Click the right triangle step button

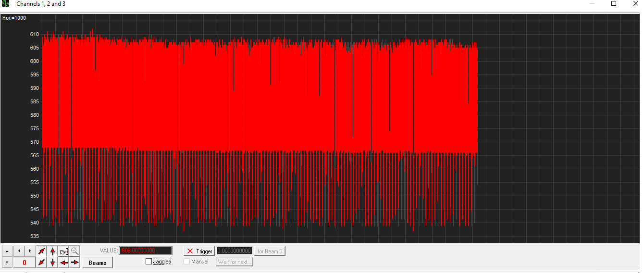(x=30, y=251)
